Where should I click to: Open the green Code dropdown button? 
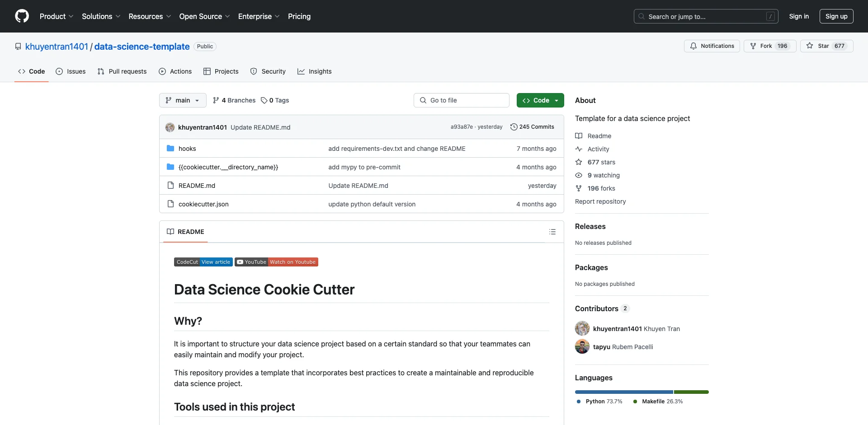point(540,100)
